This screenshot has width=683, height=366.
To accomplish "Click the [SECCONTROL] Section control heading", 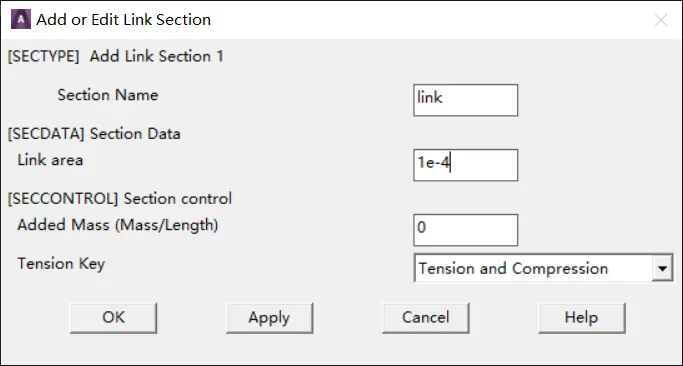I will pyautogui.click(x=120, y=199).
